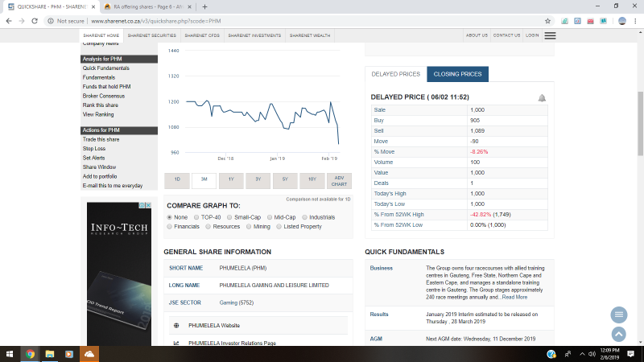This screenshot has width=644, height=362.
Task: Select the 1Y graph period tab
Action: coord(231,180)
